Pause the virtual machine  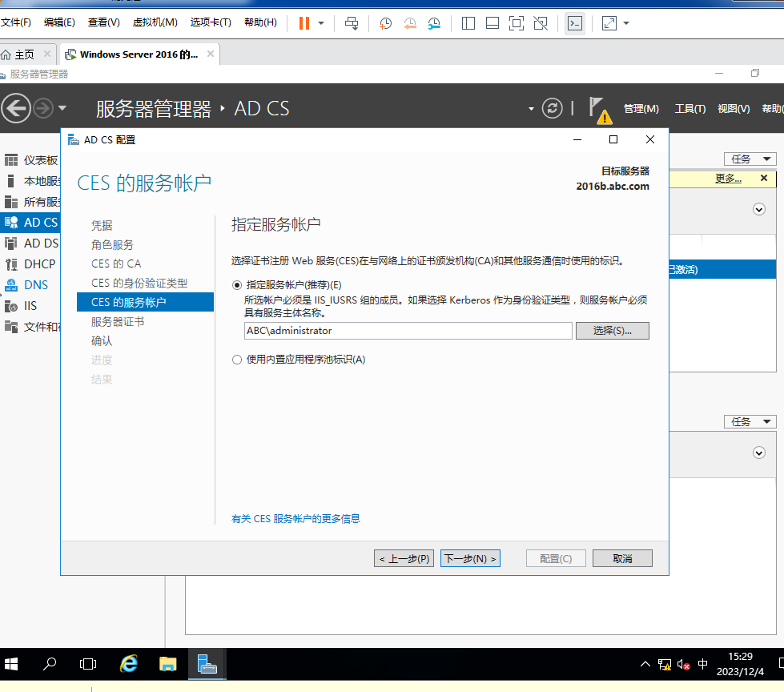304,23
